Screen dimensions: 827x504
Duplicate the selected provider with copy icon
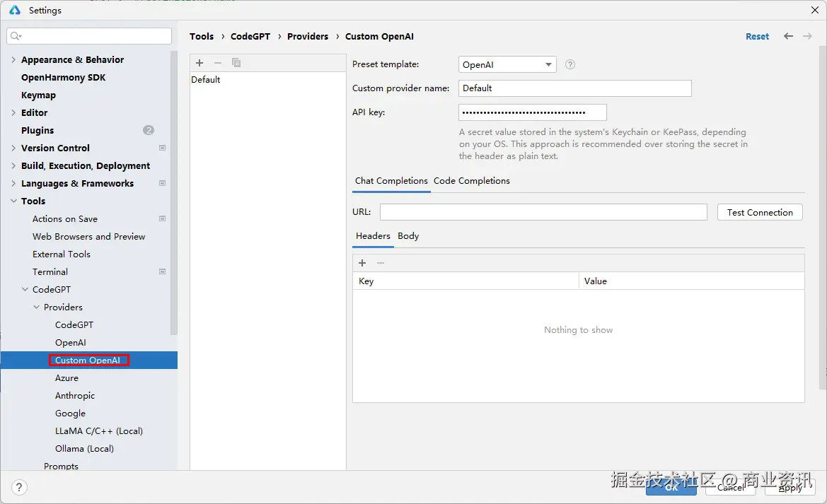[x=236, y=63]
